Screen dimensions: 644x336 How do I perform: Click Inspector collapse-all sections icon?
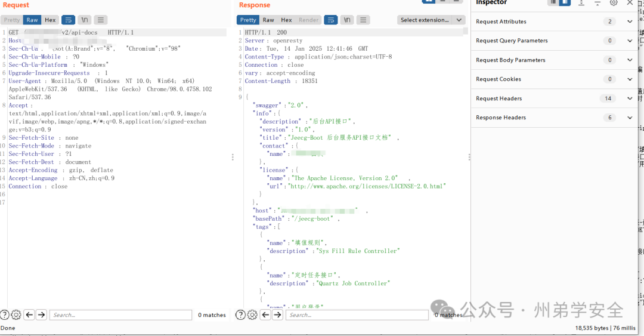click(x=597, y=2)
